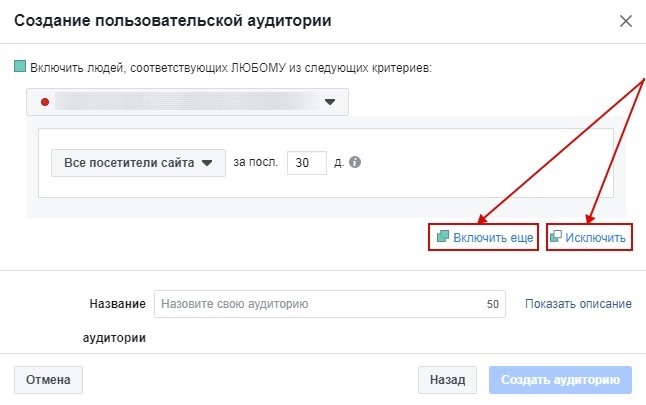646x405 pixels.
Task: Click the 'Название аудитории' label
Action: click(x=114, y=321)
